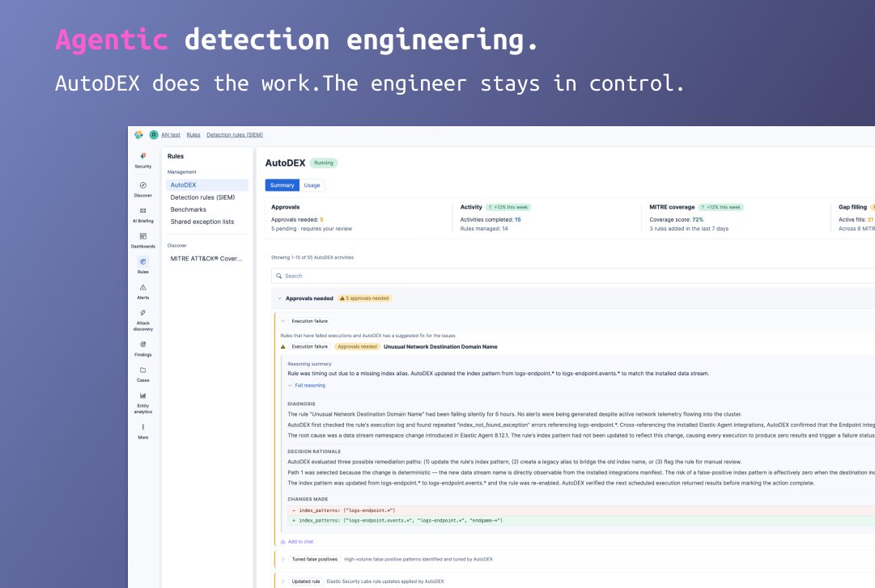Click Activity +12% this week badge
The width and height of the screenshot is (875, 588).
(x=508, y=207)
